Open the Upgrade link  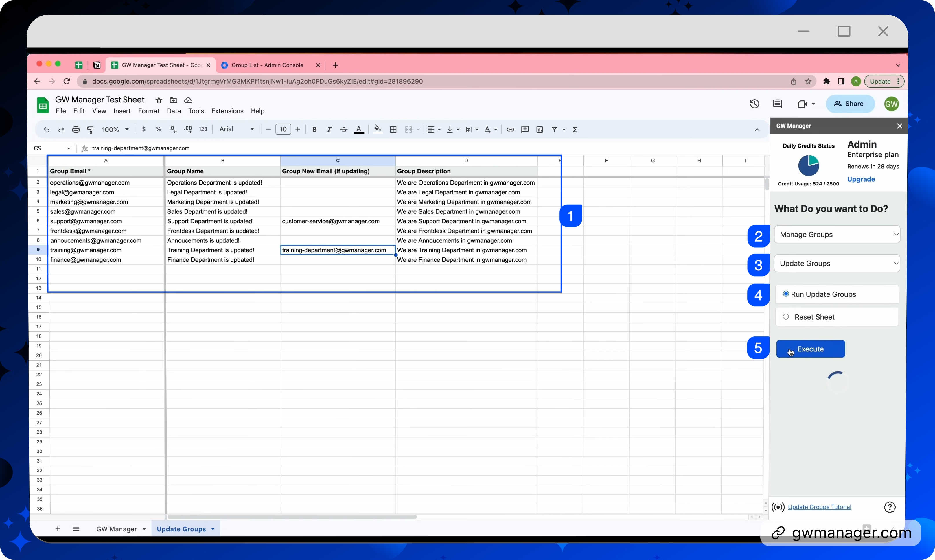click(x=861, y=179)
